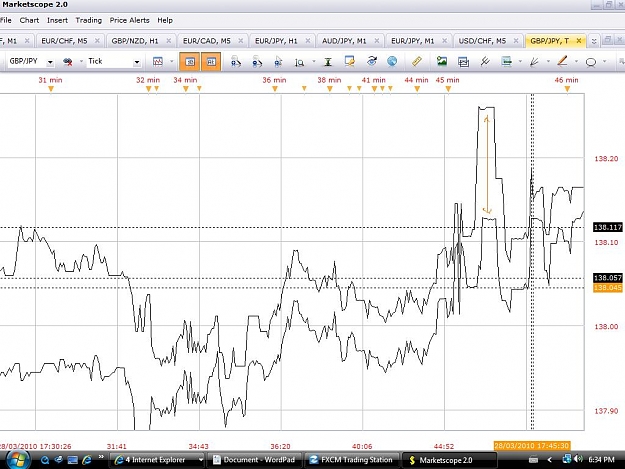
Task: Expand arrow beside chart type icon
Action: click(172, 61)
